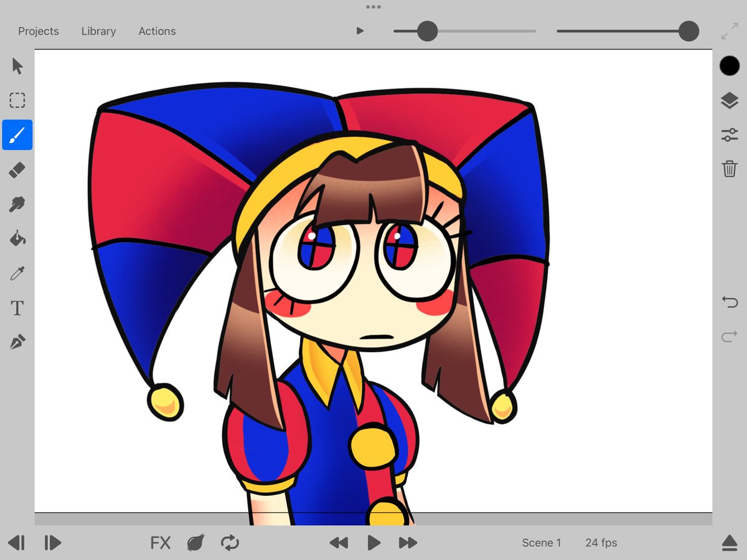The height and width of the screenshot is (560, 747).
Task: Activate the Eyedropper tool
Action: [17, 273]
